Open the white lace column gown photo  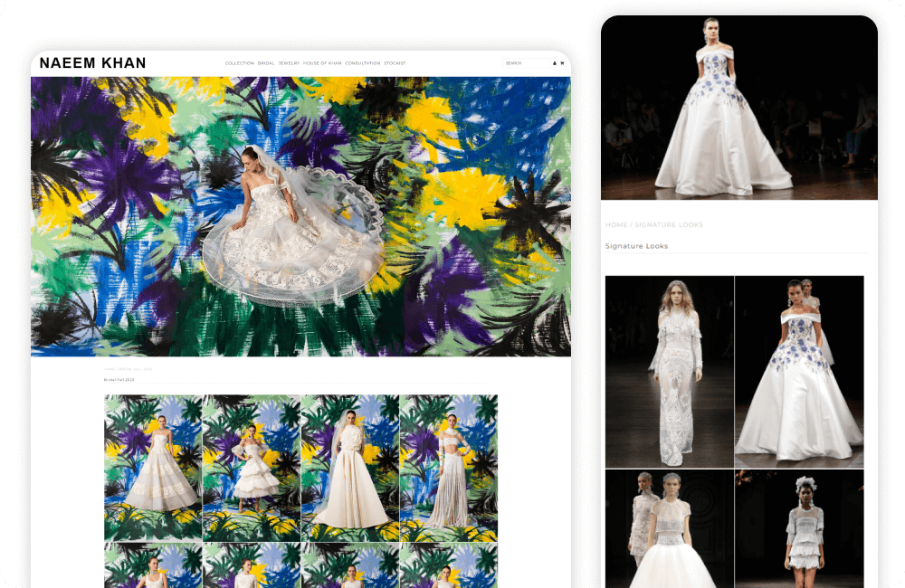pyautogui.click(x=670, y=371)
